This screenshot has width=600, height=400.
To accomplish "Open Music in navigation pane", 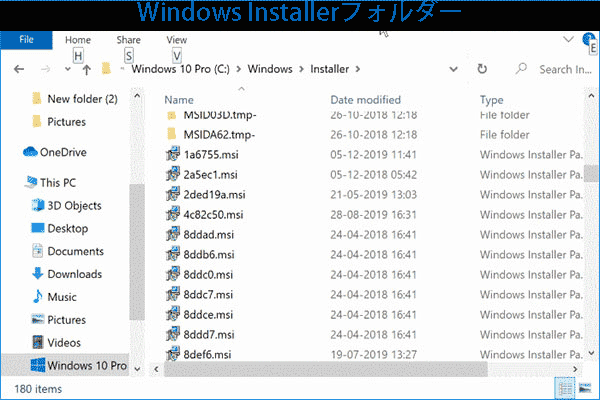I will click(x=62, y=297).
